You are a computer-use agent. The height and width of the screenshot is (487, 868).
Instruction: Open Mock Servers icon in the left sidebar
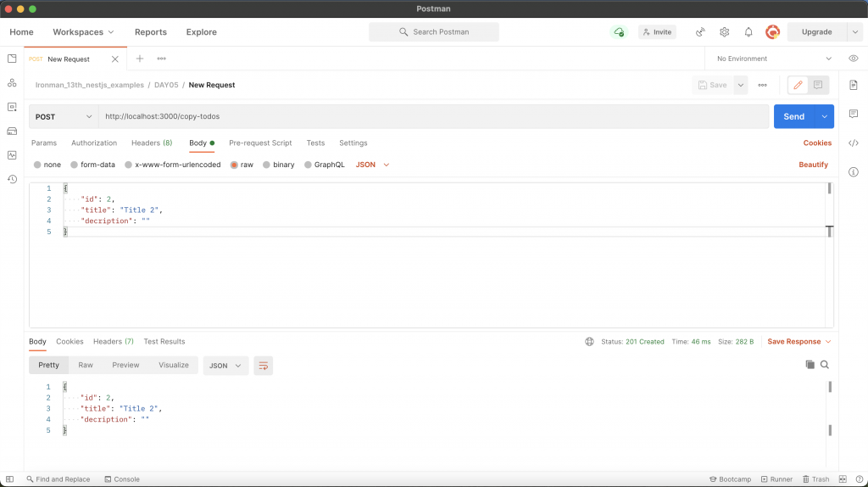(x=12, y=132)
